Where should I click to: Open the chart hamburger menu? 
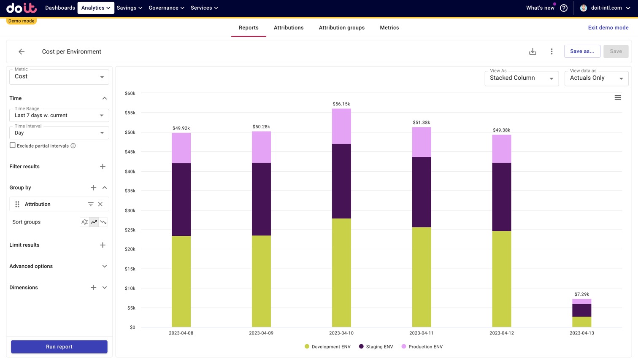618,97
